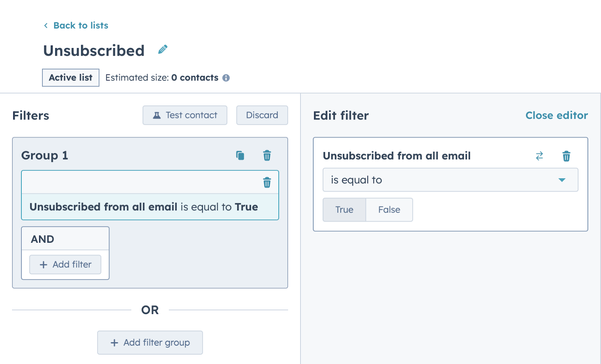The image size is (601, 364).
Task: Clone Group 1 with the copy icon
Action: pos(240,156)
